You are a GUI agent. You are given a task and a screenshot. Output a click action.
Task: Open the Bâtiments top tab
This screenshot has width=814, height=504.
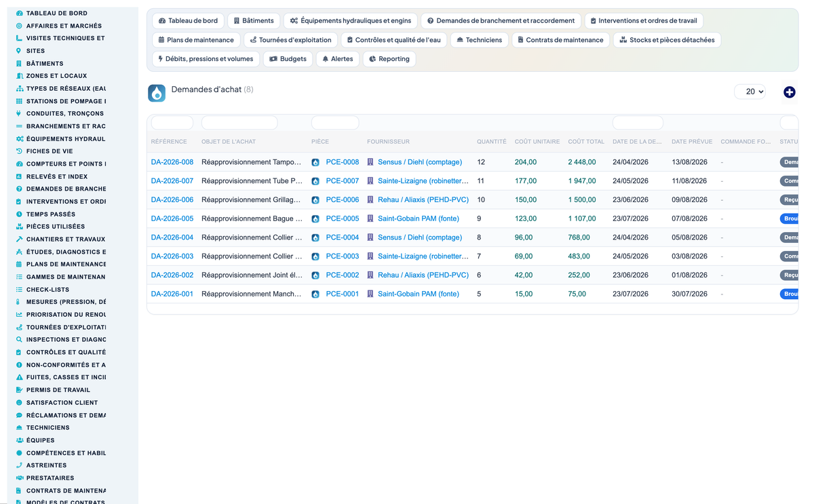(x=254, y=21)
